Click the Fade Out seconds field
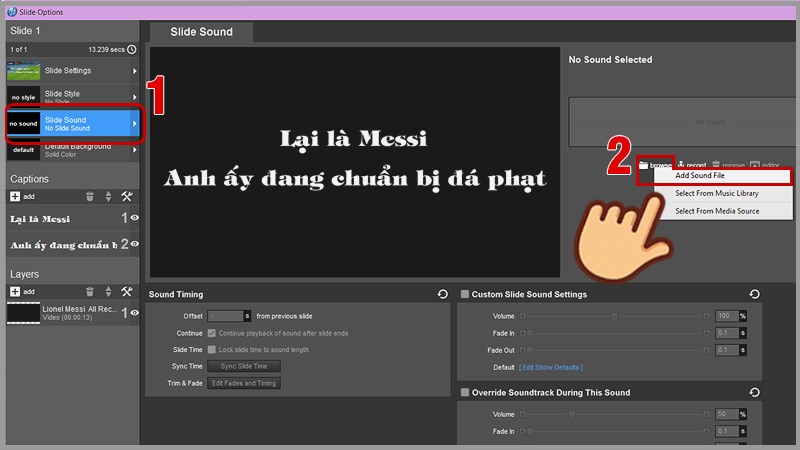The height and width of the screenshot is (450, 800). [x=727, y=350]
